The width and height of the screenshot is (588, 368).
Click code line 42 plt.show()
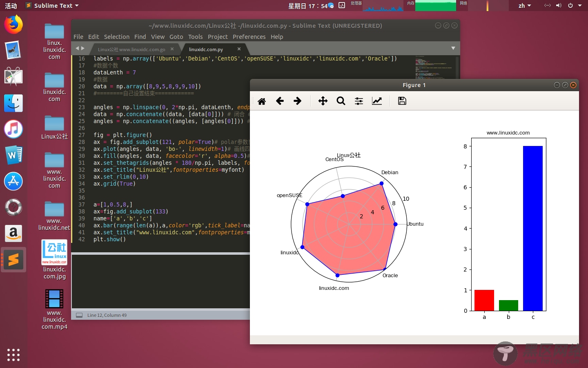tap(109, 239)
